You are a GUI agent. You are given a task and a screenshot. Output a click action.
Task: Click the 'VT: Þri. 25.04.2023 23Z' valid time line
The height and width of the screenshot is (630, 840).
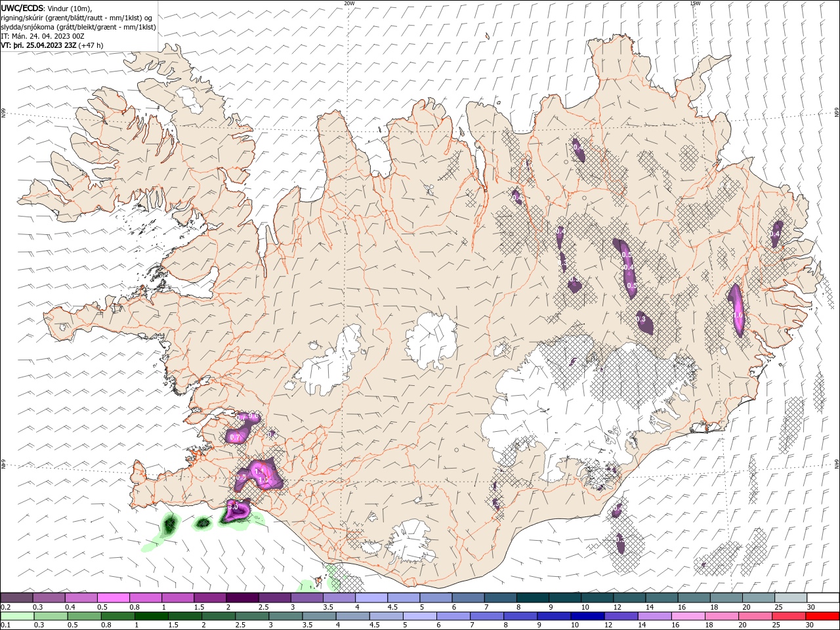(52, 45)
